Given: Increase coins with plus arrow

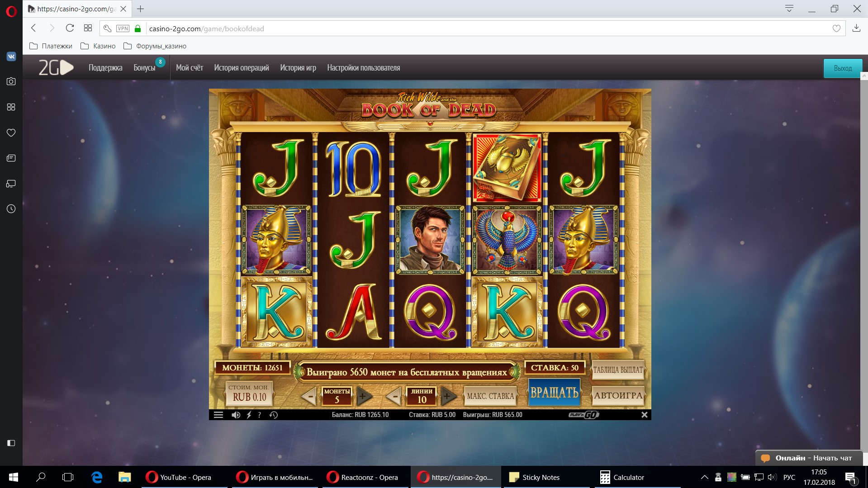Looking at the screenshot, I should coord(363,397).
